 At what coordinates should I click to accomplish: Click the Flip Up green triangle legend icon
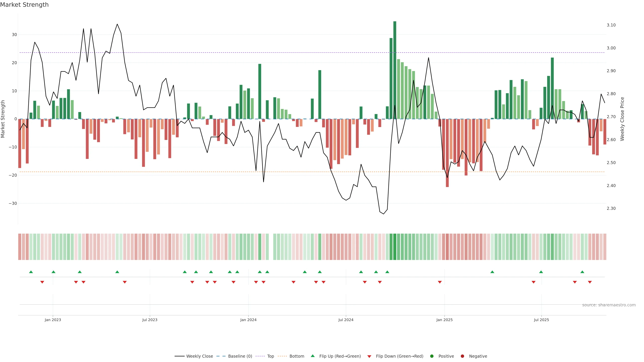(x=312, y=356)
